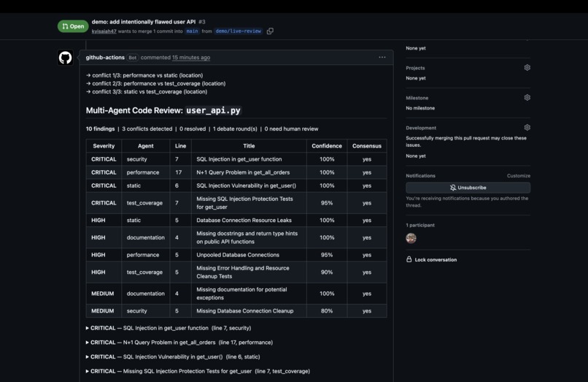Click the Lock conversation link

tap(436, 259)
